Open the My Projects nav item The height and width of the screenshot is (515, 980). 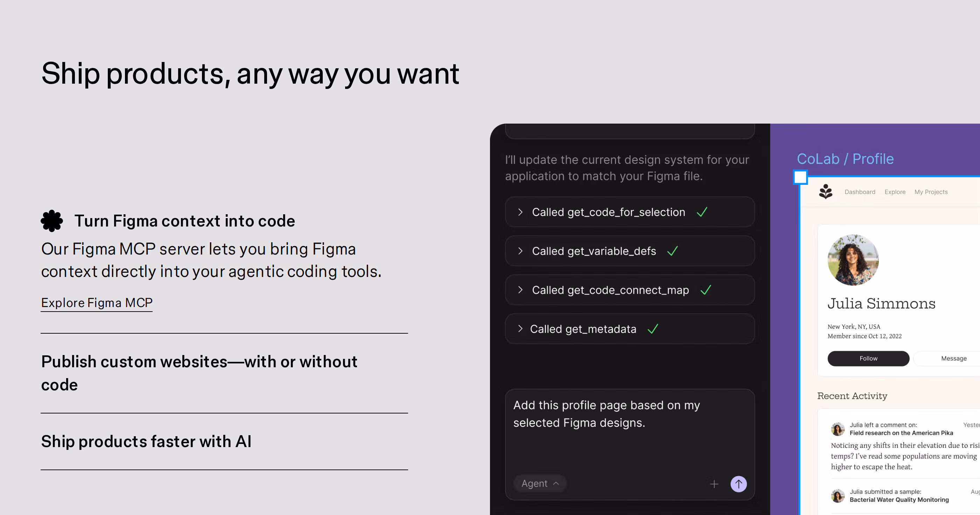(x=931, y=192)
